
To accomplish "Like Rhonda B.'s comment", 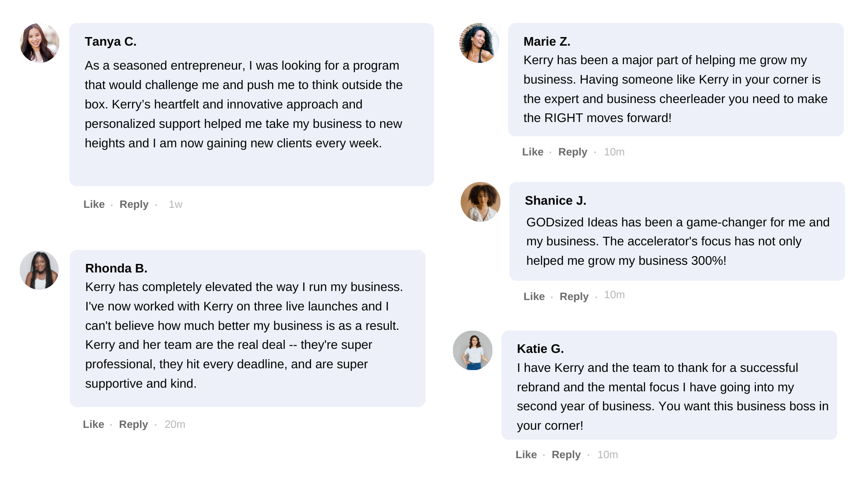I will coord(94,424).
